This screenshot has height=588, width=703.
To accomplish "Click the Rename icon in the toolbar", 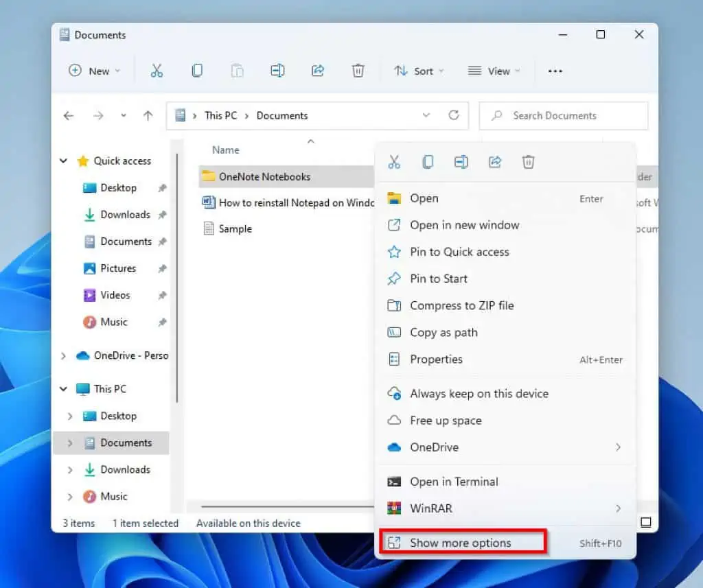I will [x=277, y=71].
